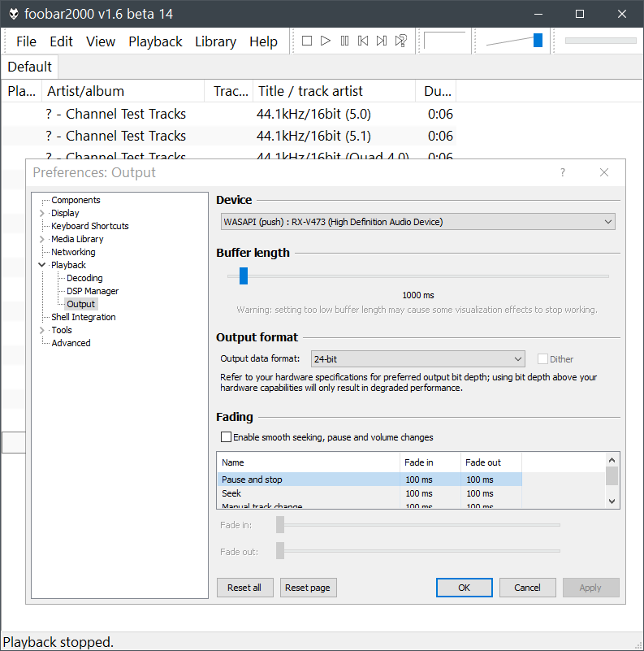This screenshot has width=644, height=651.
Task: Select the Default playlist tab
Action: tap(30, 67)
